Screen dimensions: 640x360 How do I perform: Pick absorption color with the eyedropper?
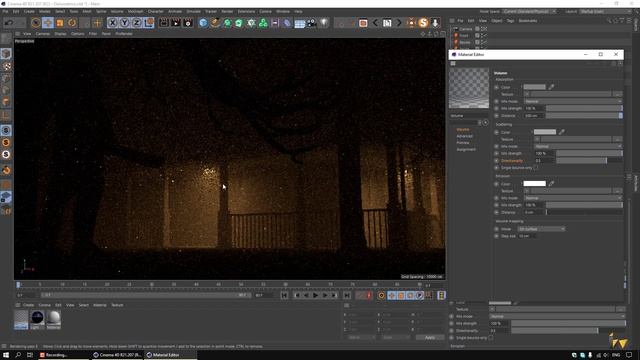click(x=551, y=87)
